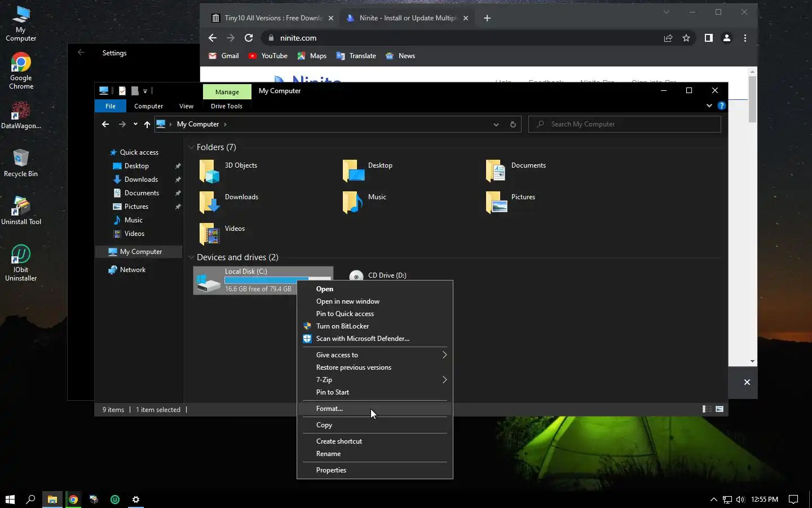This screenshot has width=812, height=508.
Task: Click the Explorer Up arrow
Action: pyautogui.click(x=147, y=124)
